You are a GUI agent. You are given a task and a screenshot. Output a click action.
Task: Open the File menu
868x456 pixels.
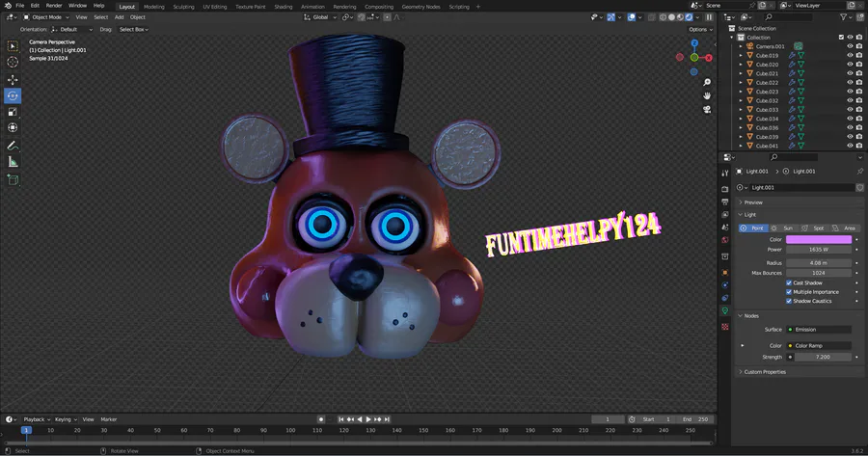(20, 6)
